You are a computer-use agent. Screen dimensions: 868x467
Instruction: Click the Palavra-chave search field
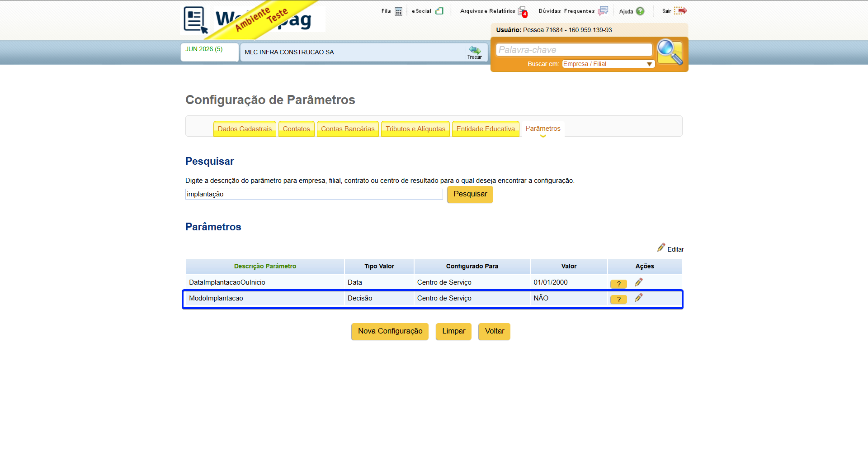coord(574,50)
